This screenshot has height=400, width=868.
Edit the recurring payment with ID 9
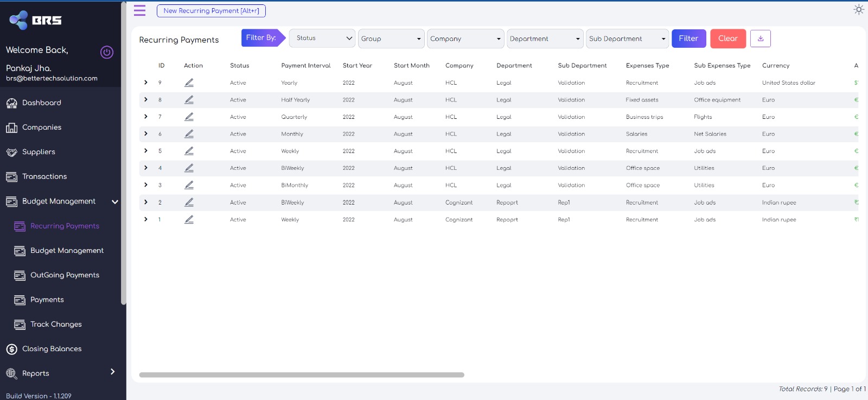(189, 83)
